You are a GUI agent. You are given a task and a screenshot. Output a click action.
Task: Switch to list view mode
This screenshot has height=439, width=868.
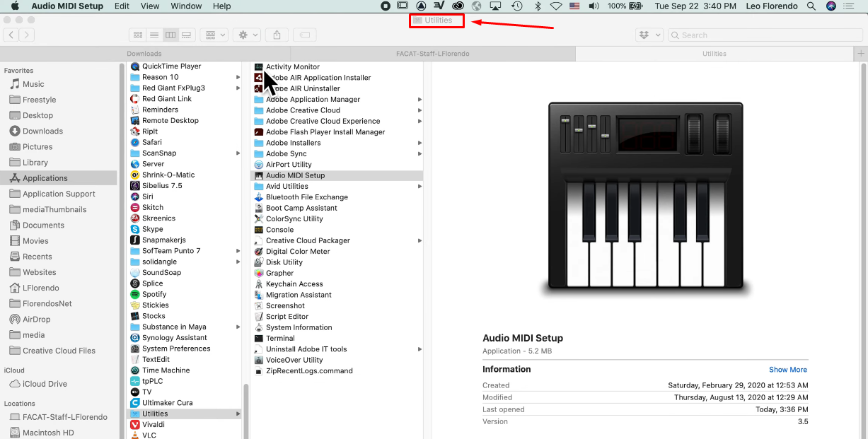pyautogui.click(x=154, y=35)
